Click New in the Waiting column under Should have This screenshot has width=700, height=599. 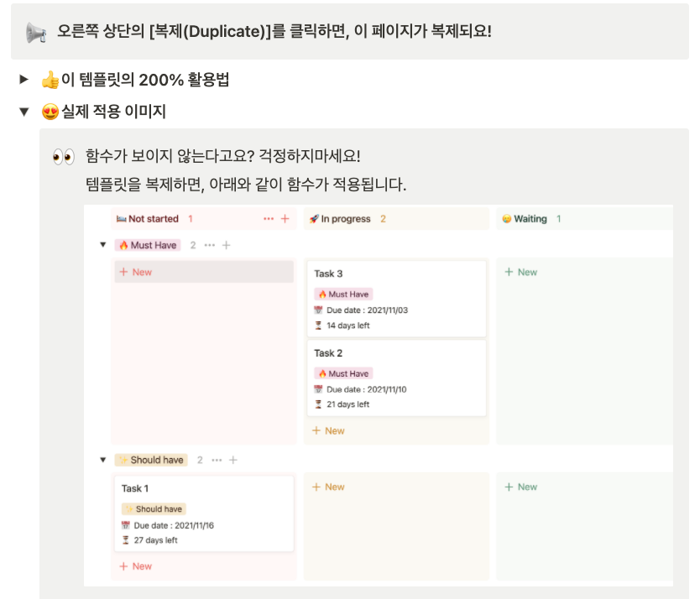(521, 487)
